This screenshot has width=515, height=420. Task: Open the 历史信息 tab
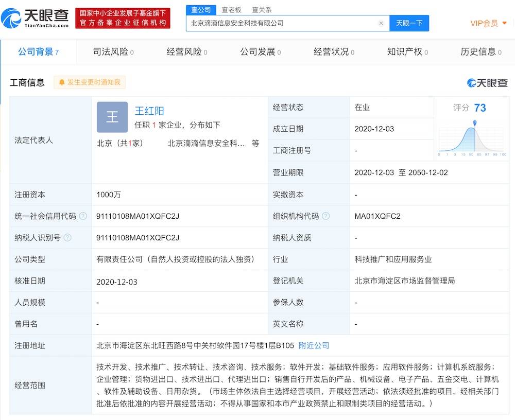pos(481,52)
